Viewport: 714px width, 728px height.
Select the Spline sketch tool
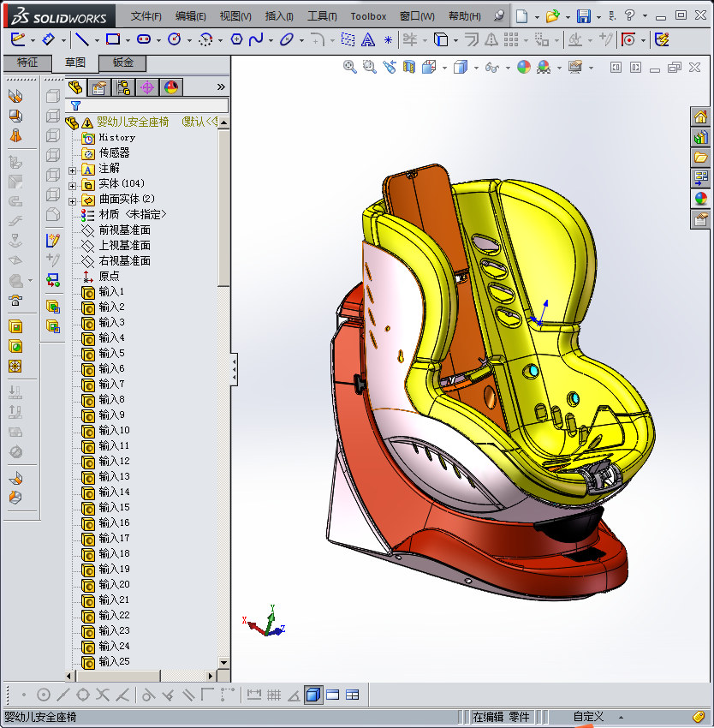256,40
